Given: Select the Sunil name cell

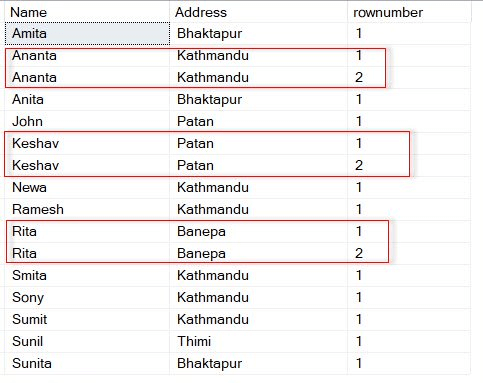Looking at the screenshot, I should click(87, 341).
